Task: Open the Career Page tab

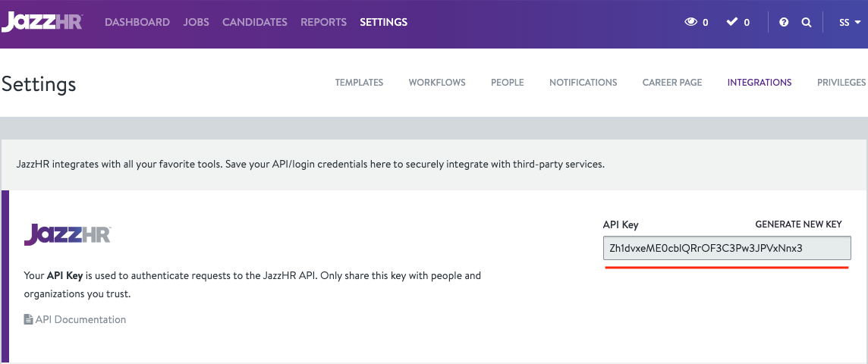Action: point(672,83)
